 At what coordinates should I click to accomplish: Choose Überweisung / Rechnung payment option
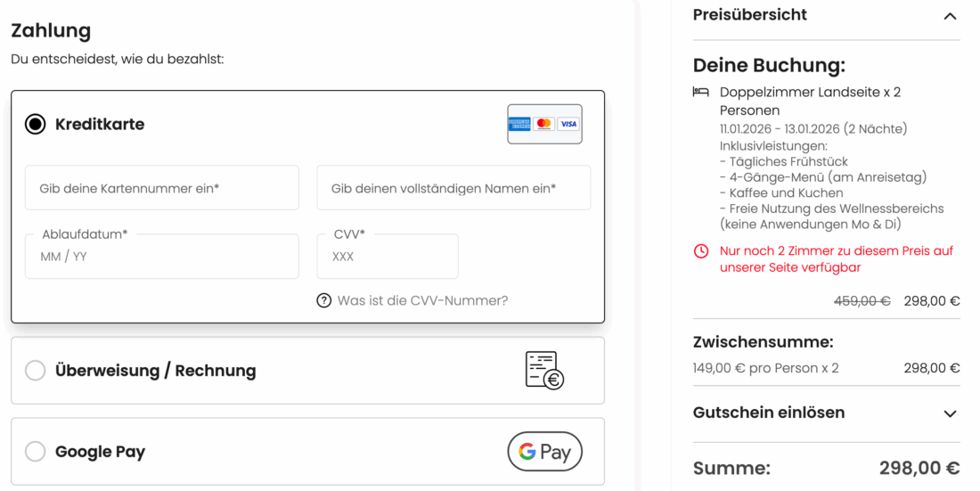pyautogui.click(x=36, y=371)
